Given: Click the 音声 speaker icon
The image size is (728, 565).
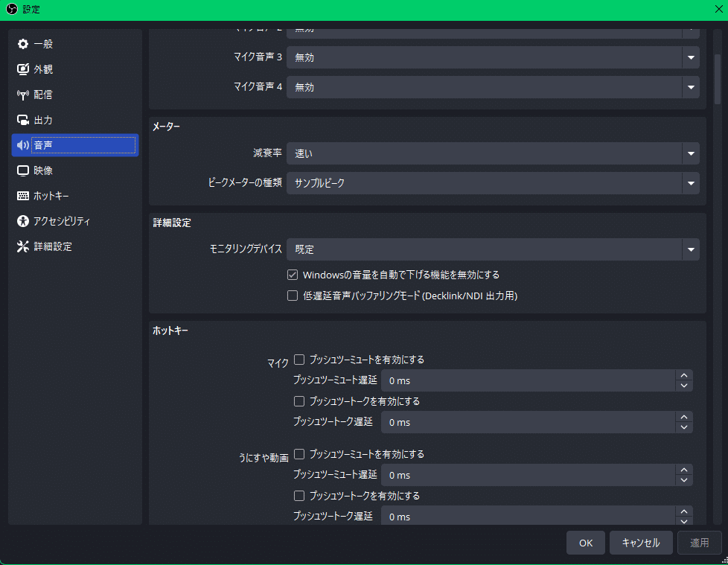Looking at the screenshot, I should click(23, 145).
